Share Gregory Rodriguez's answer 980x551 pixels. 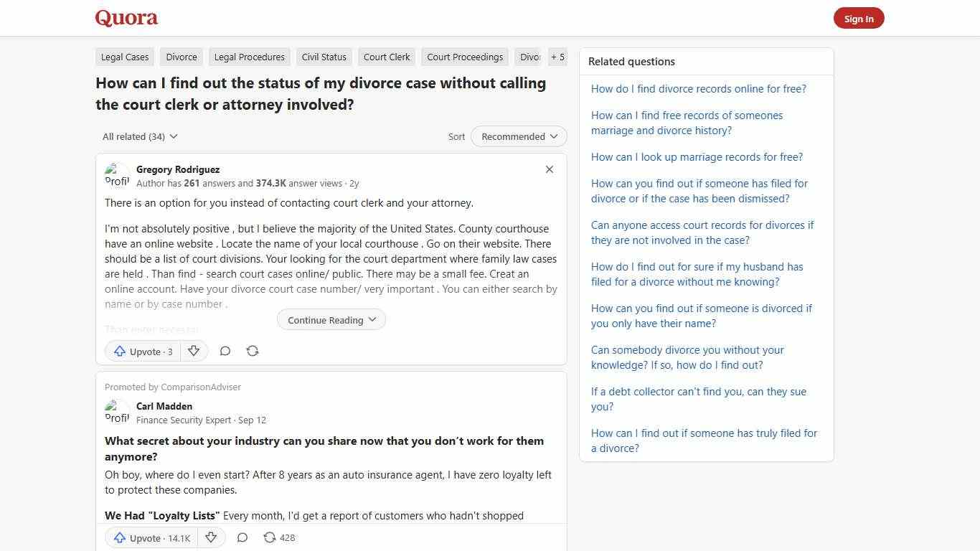point(252,351)
